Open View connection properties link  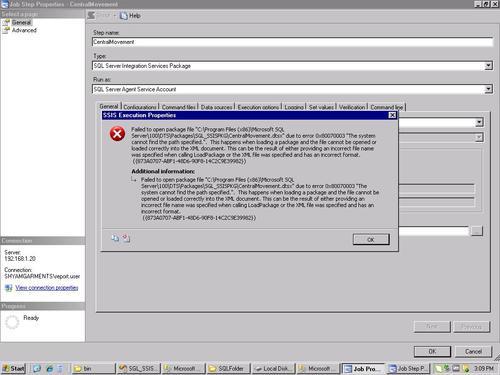pos(47,288)
